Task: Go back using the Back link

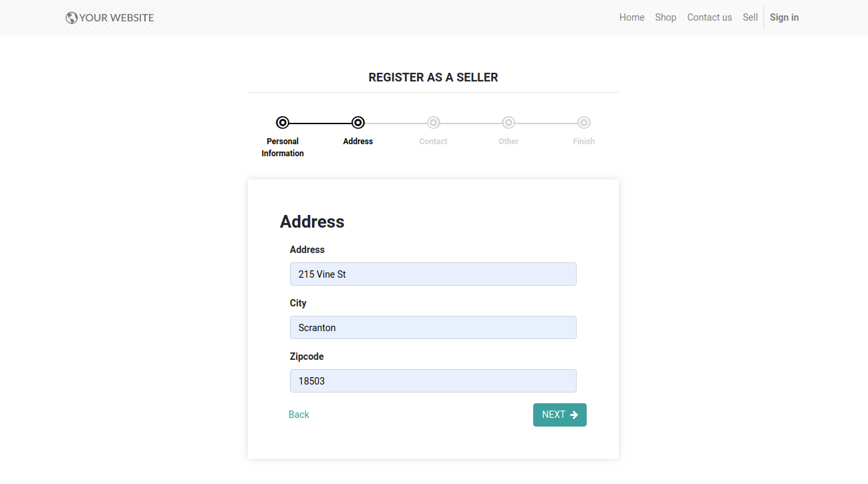Action: click(299, 415)
